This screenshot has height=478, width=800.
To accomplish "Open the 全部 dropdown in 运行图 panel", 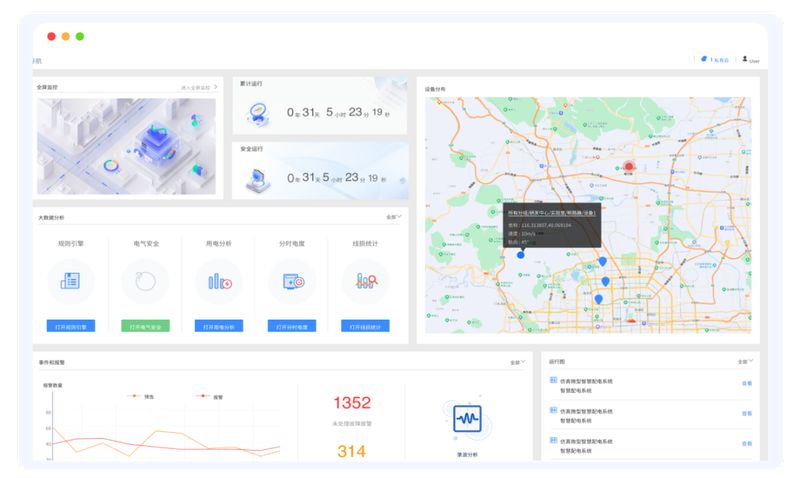I will pyautogui.click(x=745, y=361).
